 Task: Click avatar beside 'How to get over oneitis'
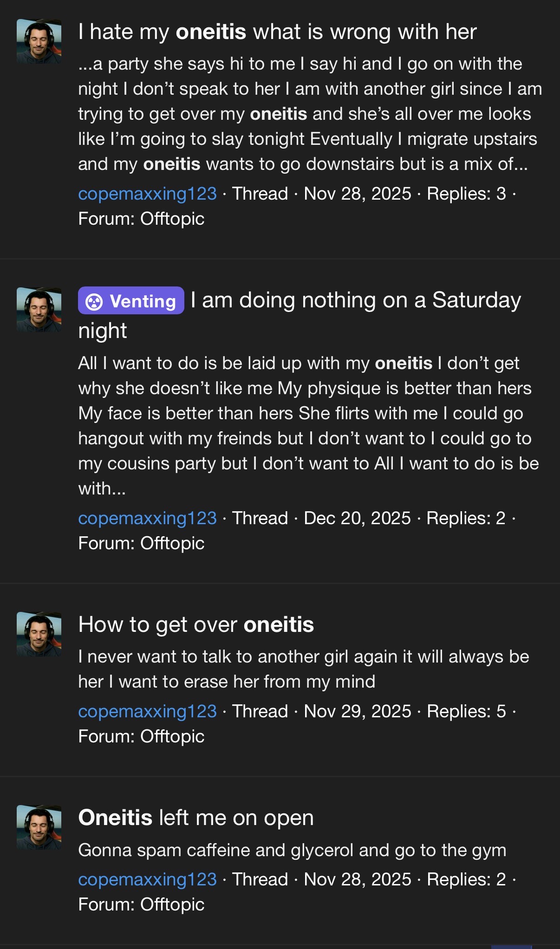pos(39,634)
